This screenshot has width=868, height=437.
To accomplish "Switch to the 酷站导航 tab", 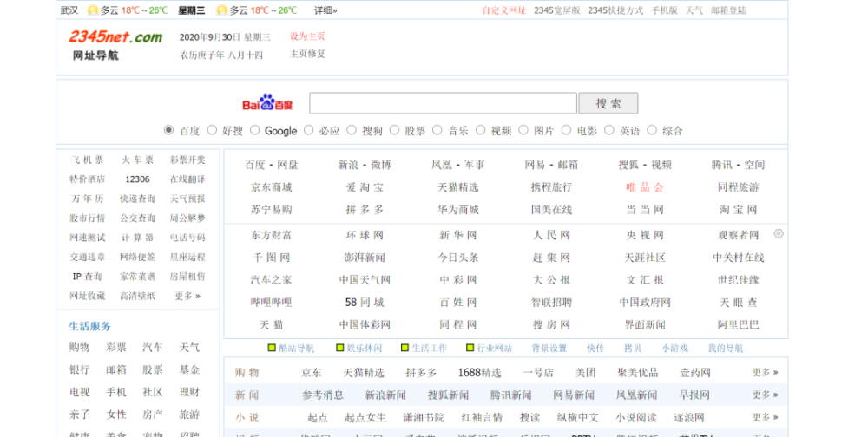I will 296,349.
